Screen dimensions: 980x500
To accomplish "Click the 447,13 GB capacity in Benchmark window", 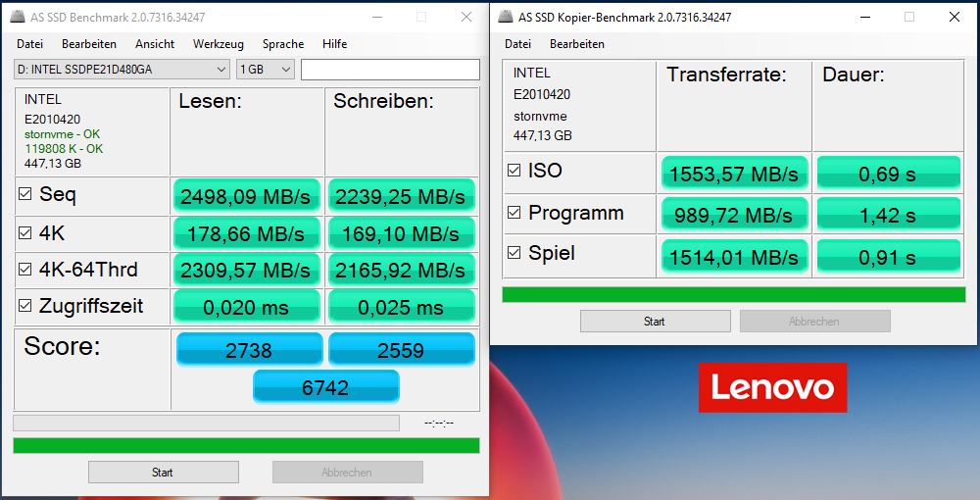I will pyautogui.click(x=53, y=164).
